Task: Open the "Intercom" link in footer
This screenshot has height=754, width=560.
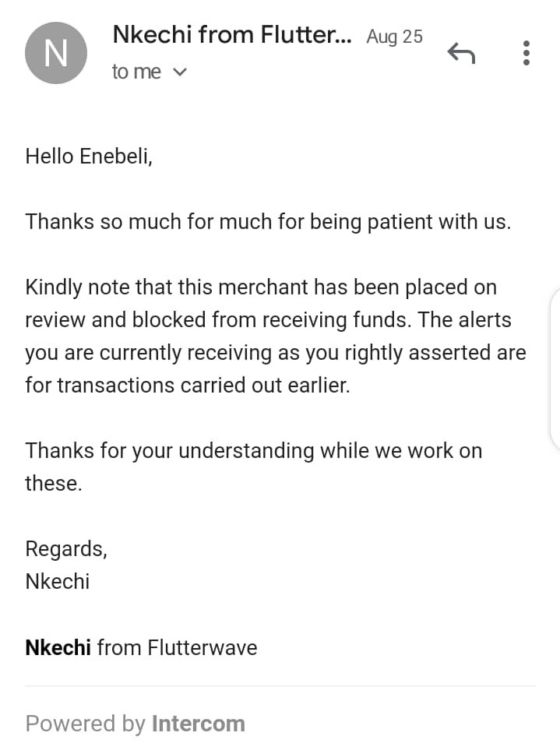Action: pyautogui.click(x=198, y=724)
